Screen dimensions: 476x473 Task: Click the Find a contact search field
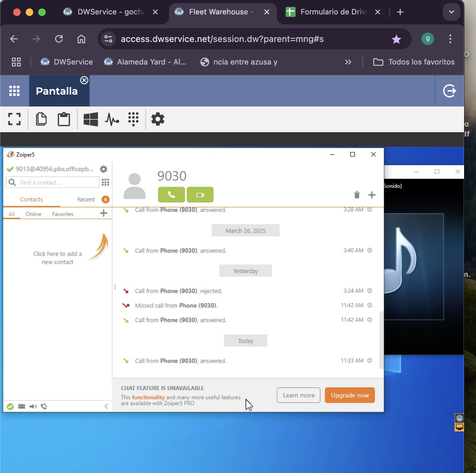(53, 182)
